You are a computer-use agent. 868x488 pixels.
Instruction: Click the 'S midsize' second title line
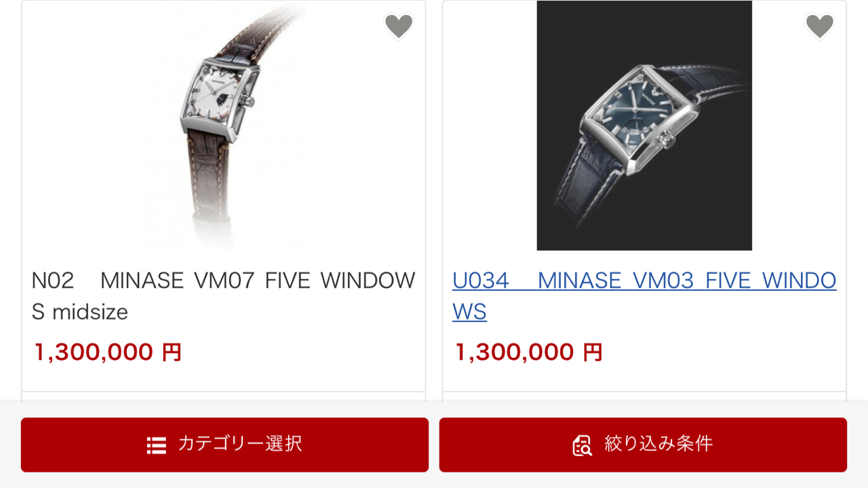point(80,312)
